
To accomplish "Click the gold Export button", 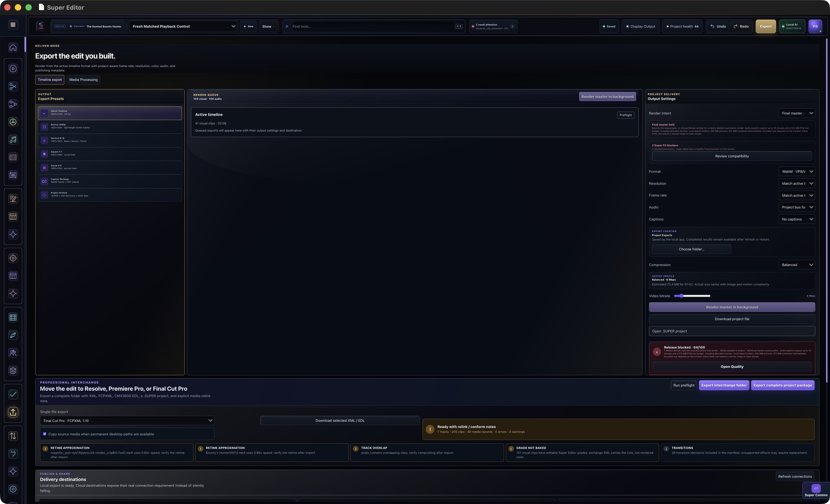I will pos(766,26).
